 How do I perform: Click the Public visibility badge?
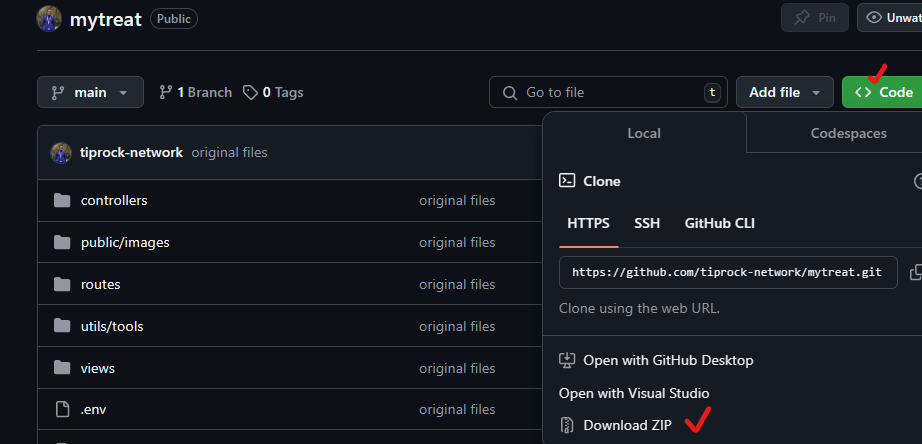point(174,19)
